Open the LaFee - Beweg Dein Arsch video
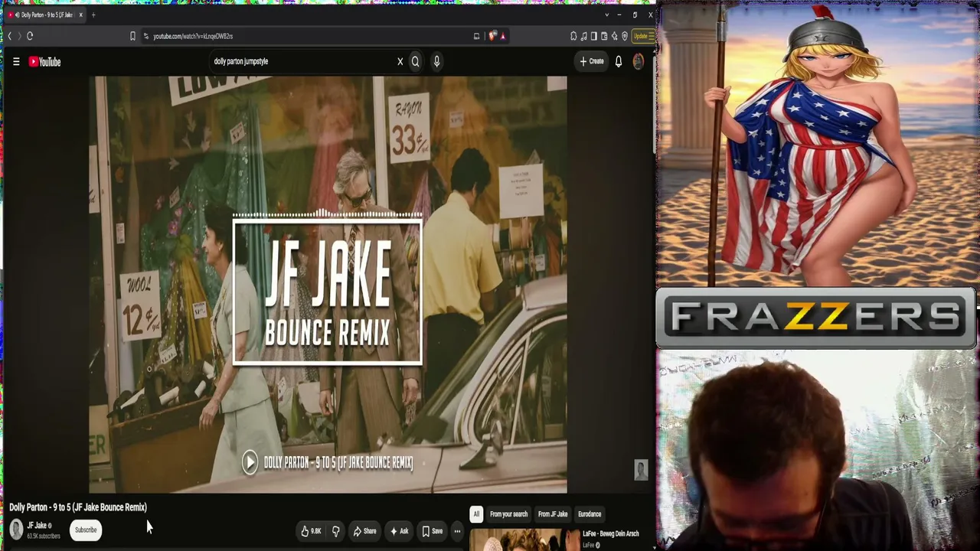Screen dimensions: 980x551 pos(611,534)
